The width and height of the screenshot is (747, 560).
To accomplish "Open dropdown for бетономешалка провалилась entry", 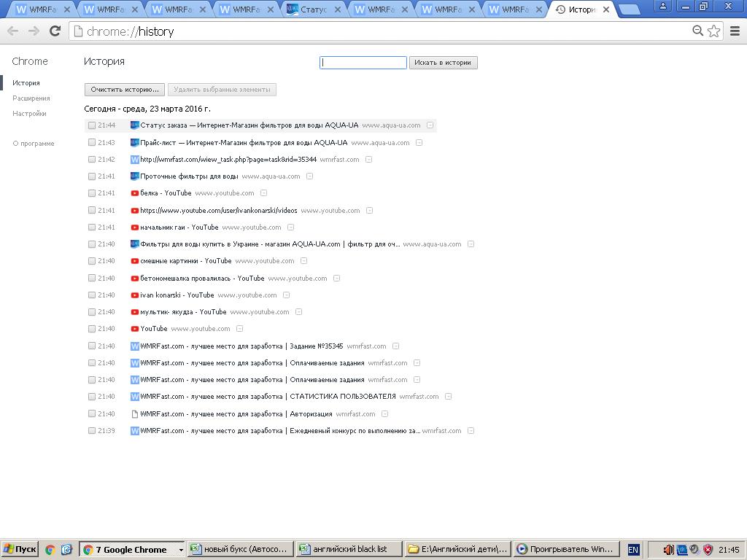I will tap(337, 278).
